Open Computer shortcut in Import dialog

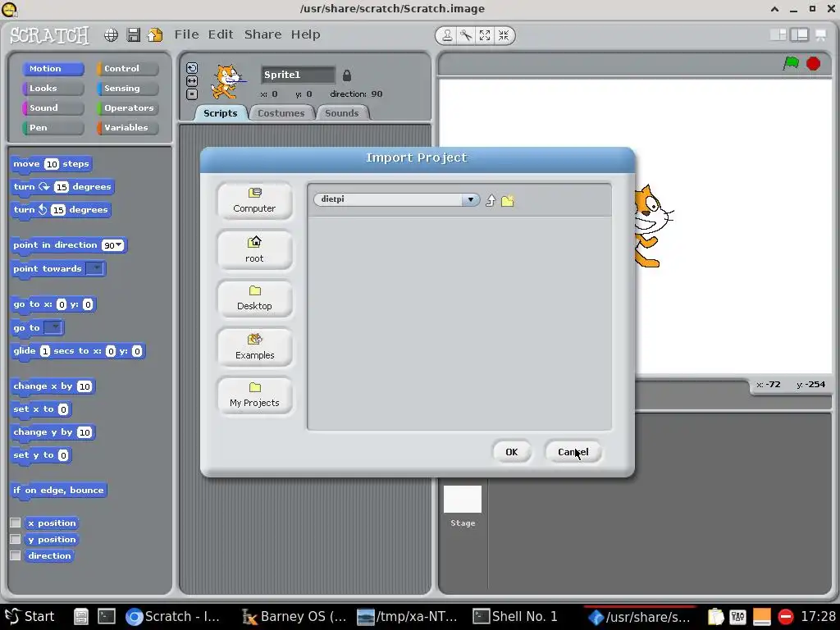[x=254, y=201]
